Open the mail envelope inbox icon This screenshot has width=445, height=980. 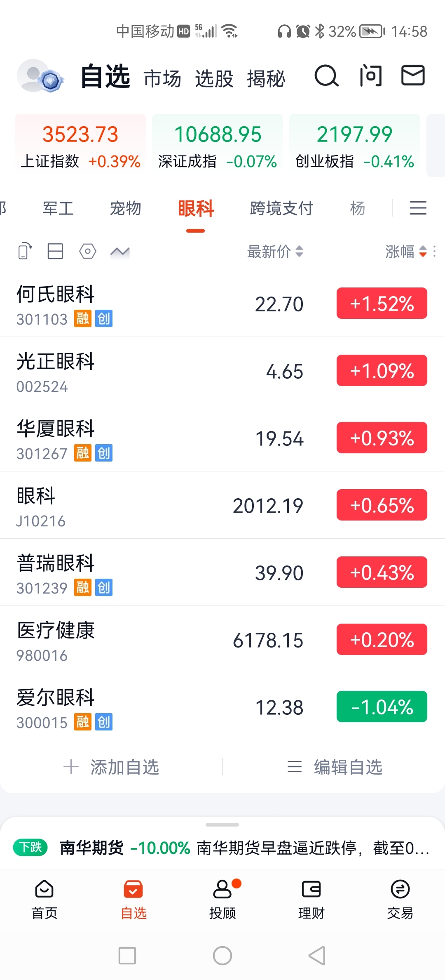point(413,75)
